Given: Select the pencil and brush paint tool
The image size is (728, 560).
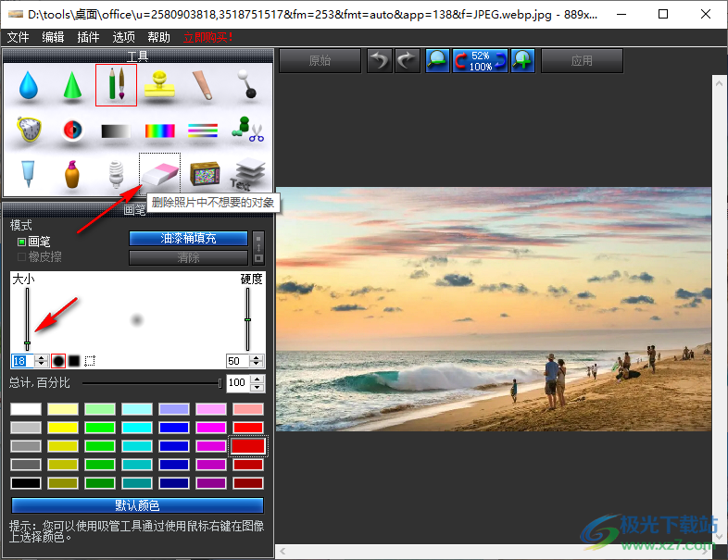Looking at the screenshot, I should pos(116,85).
